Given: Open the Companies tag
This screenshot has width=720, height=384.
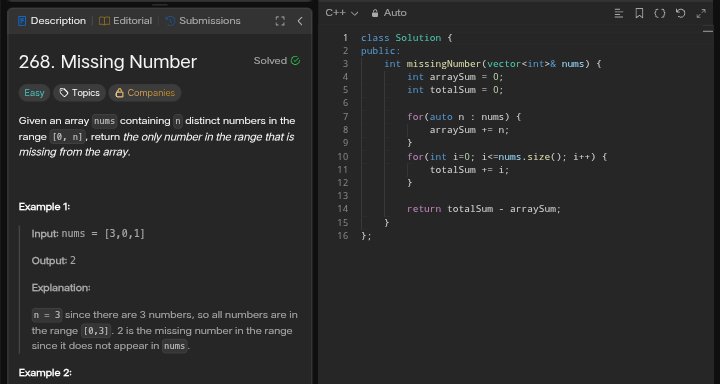Looking at the screenshot, I should (x=145, y=93).
